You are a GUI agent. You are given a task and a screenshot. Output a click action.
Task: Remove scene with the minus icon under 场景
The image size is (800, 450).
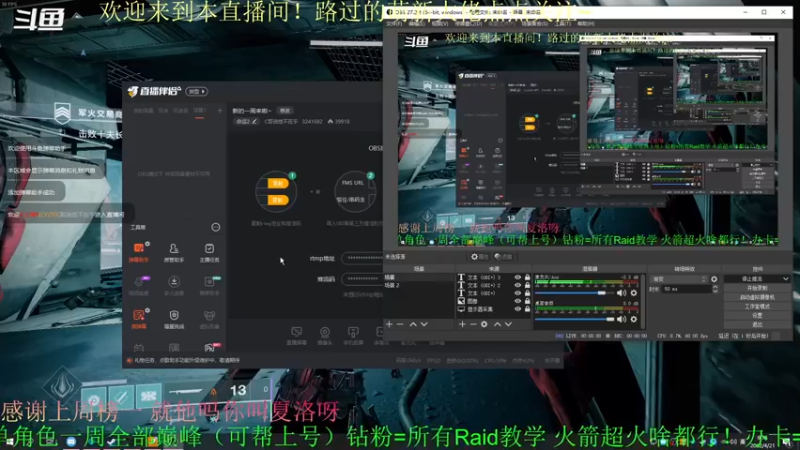(x=400, y=324)
